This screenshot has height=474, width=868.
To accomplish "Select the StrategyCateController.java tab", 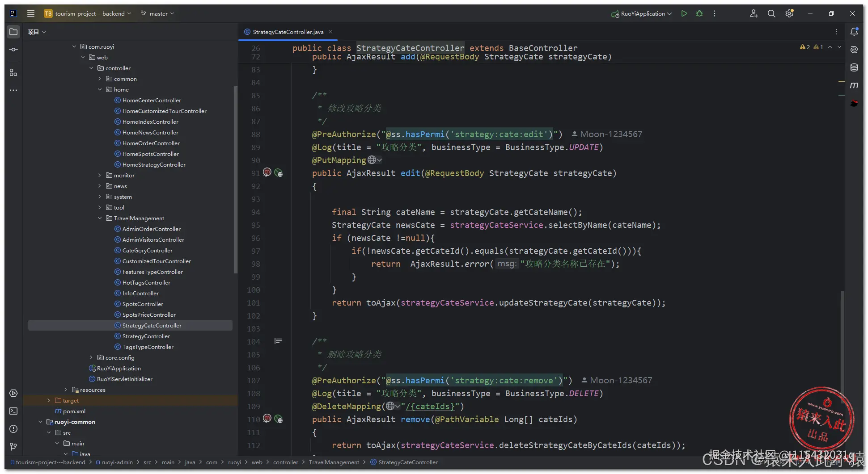I will (288, 32).
